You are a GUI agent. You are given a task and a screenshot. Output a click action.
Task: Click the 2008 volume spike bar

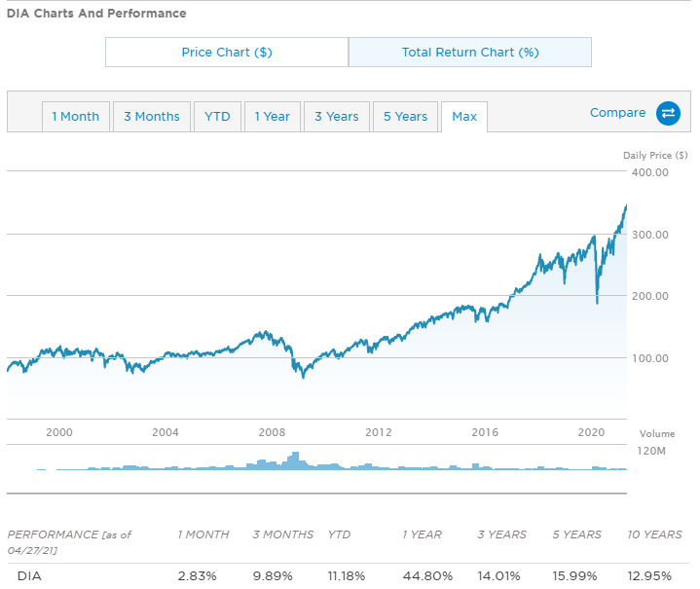[295, 460]
